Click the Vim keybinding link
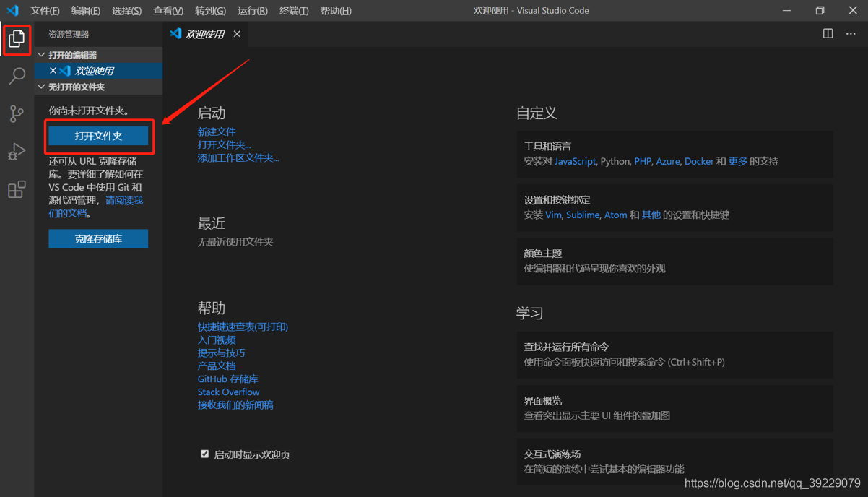Image resolution: width=868 pixels, height=497 pixels. tap(553, 215)
